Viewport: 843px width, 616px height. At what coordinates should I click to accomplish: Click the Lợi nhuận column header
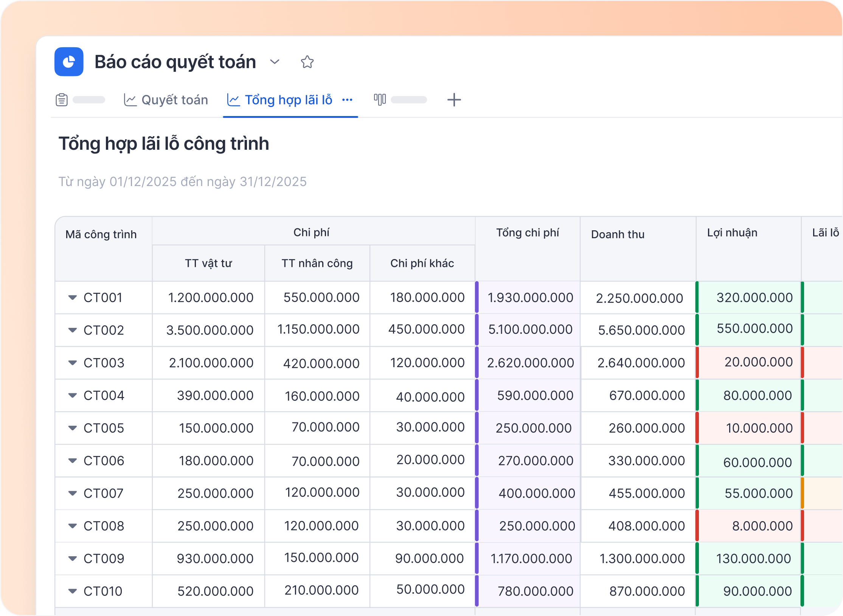point(732,233)
